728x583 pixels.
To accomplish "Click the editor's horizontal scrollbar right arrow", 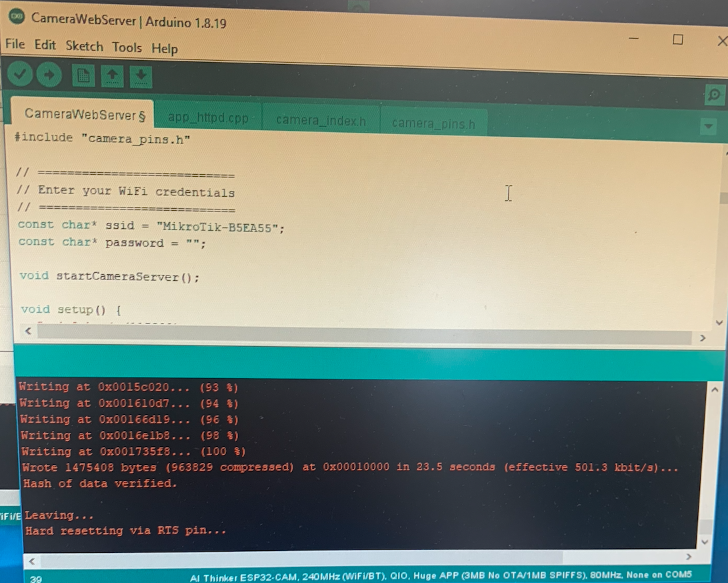I will pyautogui.click(x=701, y=338).
